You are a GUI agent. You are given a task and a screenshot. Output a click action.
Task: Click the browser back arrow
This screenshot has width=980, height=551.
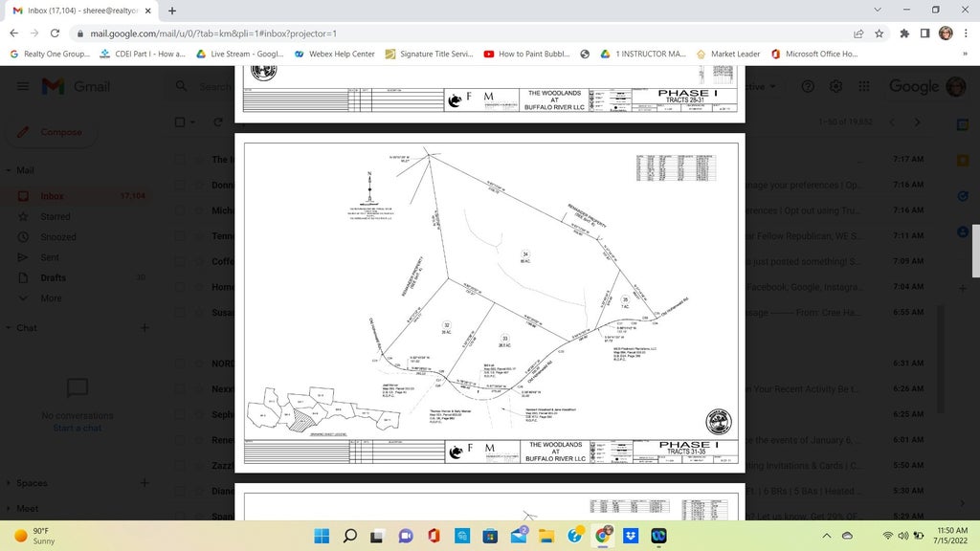pyautogui.click(x=13, y=33)
